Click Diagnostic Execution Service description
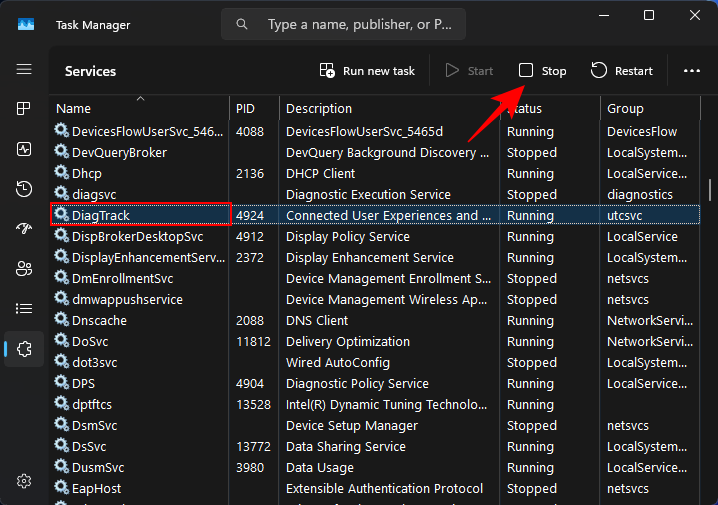The height and width of the screenshot is (505, 718). tap(368, 195)
